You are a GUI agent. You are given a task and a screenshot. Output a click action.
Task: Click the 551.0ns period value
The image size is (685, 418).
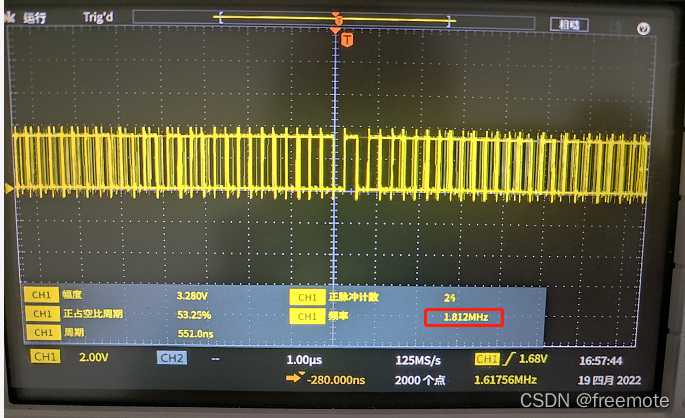[x=196, y=334]
